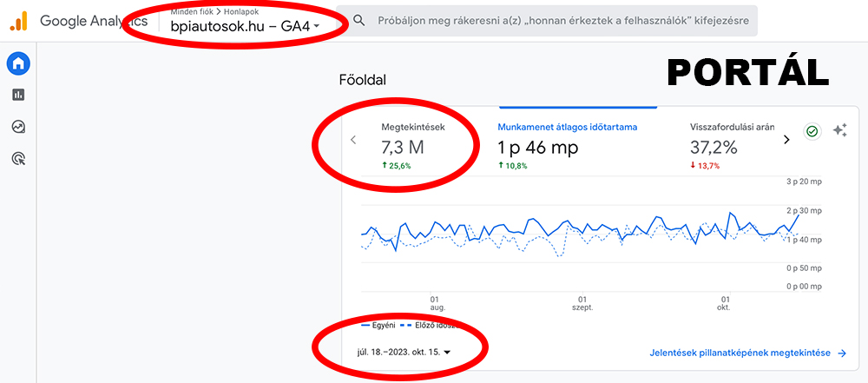Open Insights sparkle icon
Viewport: 868px width, 383px height.
pyautogui.click(x=839, y=131)
